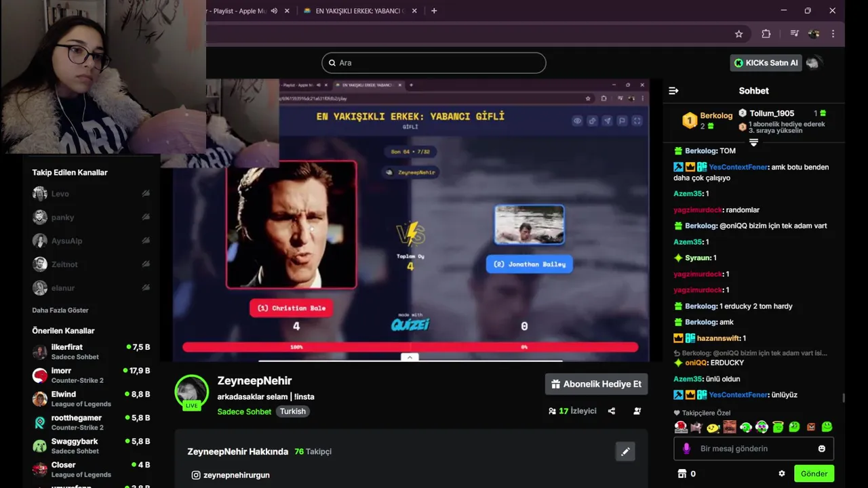
Task: Click the emoji picker in message box
Action: (x=822, y=449)
